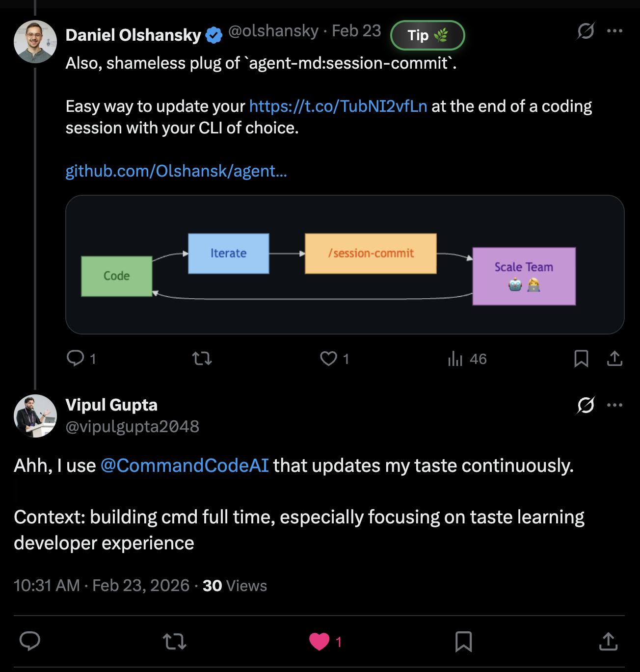Click the repost icon under Vipul's reply
Image resolution: width=640 pixels, height=672 pixels.
click(174, 641)
